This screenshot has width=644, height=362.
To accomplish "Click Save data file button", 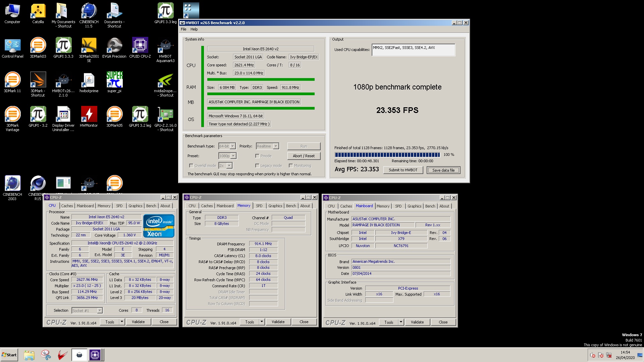I will pyautogui.click(x=443, y=170).
